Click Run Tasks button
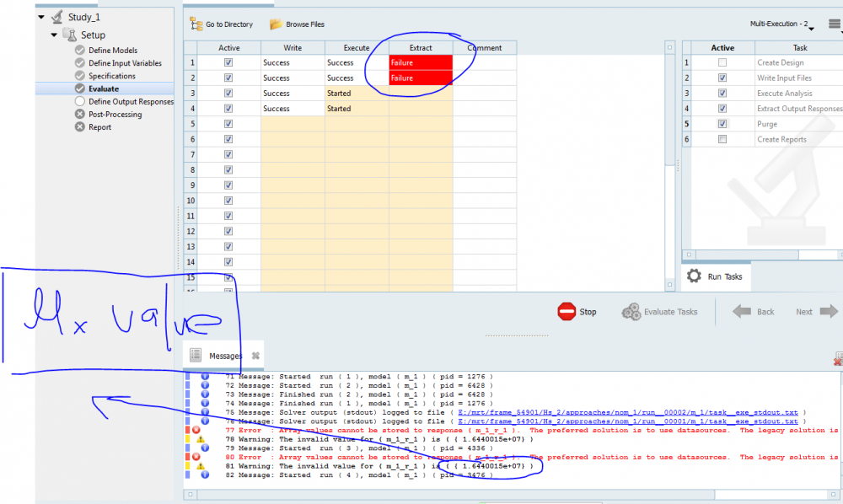The width and height of the screenshot is (843, 504). (x=716, y=276)
